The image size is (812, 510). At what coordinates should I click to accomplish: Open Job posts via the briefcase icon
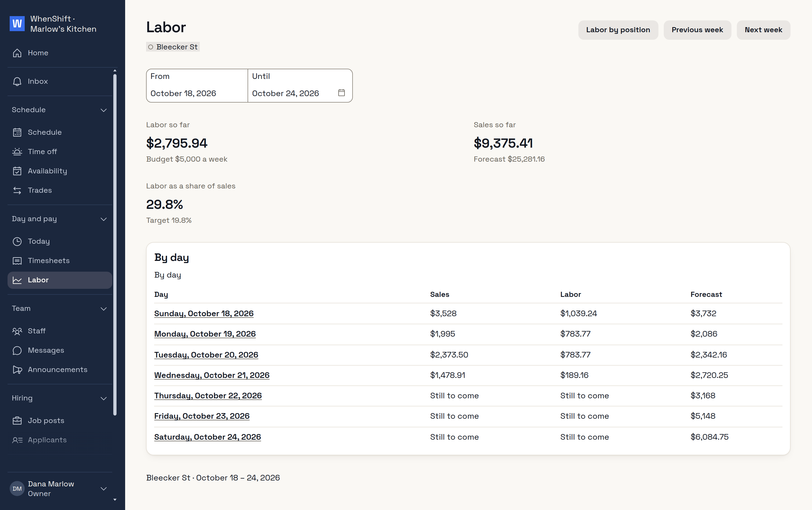point(17,421)
